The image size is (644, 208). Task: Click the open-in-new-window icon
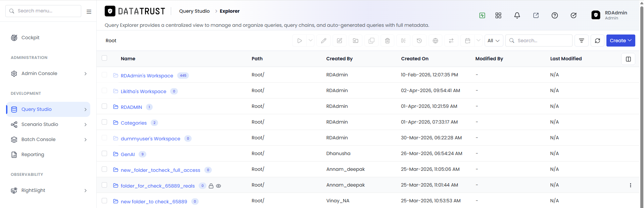tap(536, 15)
